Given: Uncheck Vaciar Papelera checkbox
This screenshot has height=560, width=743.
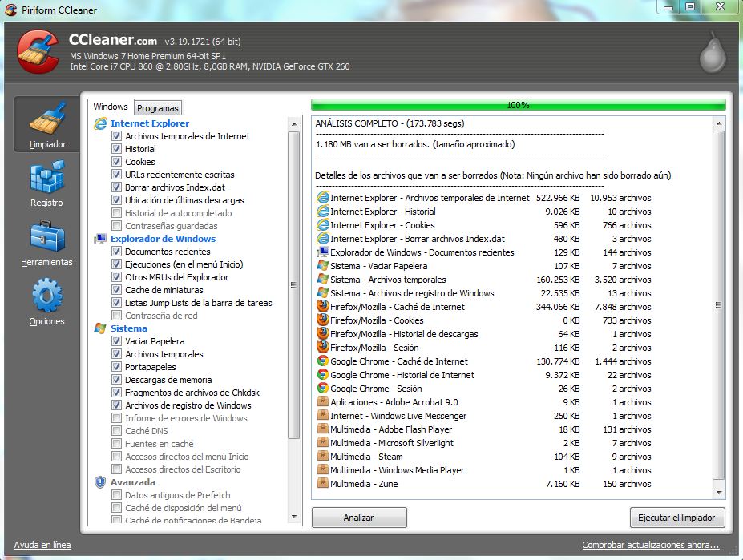Looking at the screenshot, I should [116, 340].
